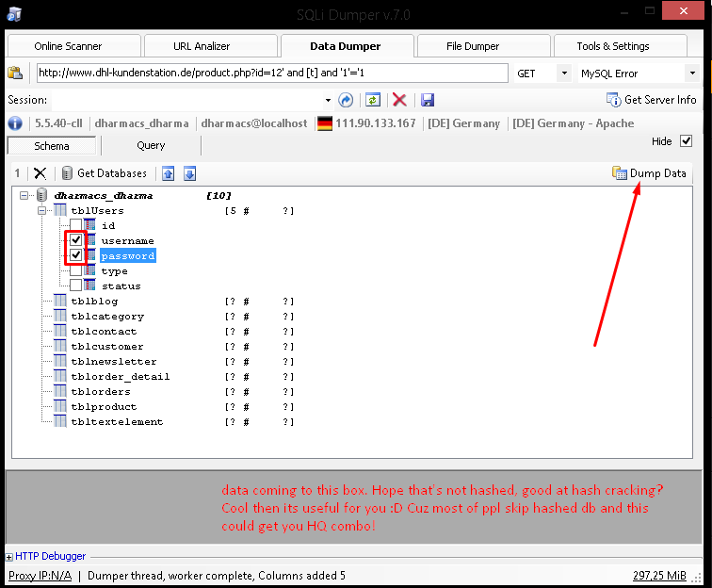Switch to the URL Analizer tab
712x588 pixels.
click(x=211, y=46)
